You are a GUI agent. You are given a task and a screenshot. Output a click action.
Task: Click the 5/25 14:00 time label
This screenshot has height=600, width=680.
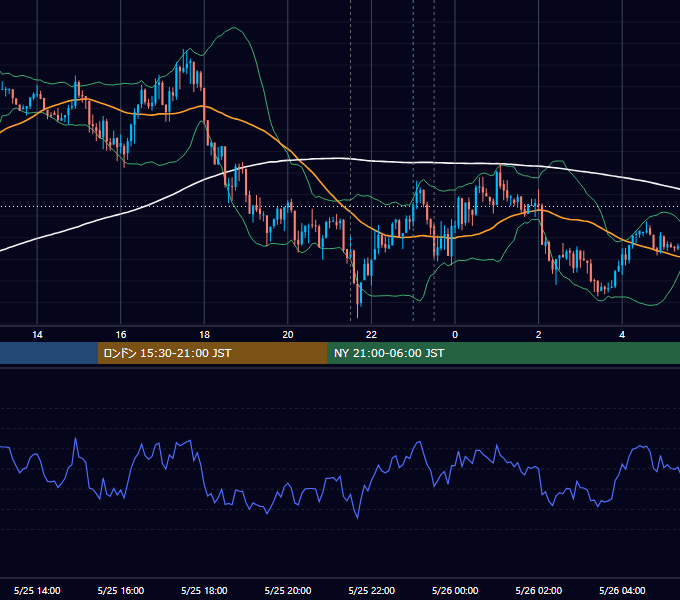tap(37, 590)
